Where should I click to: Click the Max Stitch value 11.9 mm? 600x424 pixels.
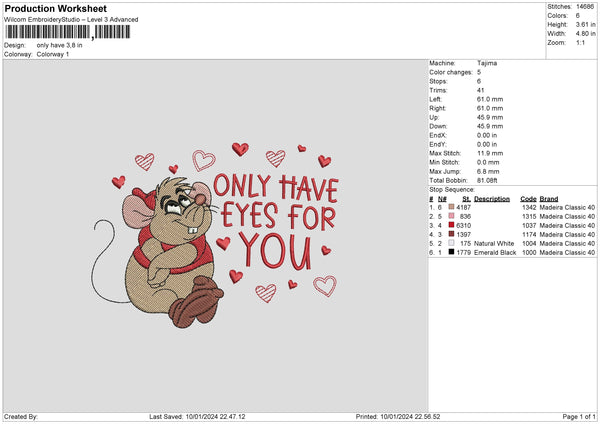490,153
